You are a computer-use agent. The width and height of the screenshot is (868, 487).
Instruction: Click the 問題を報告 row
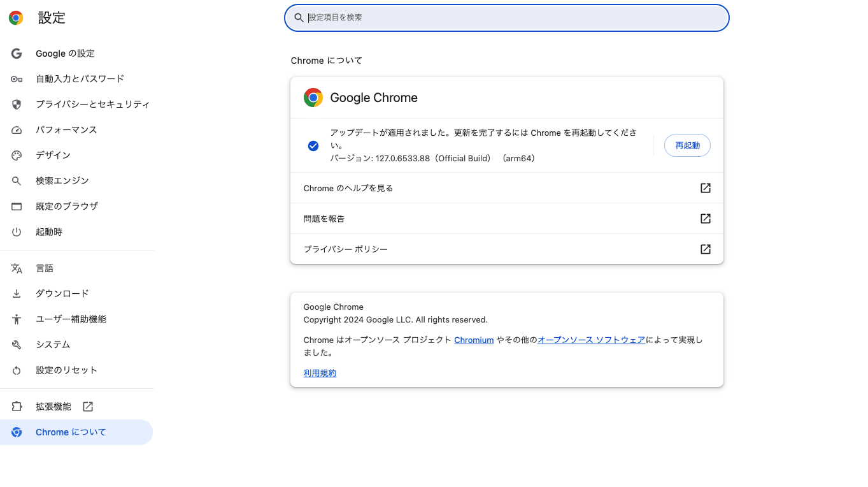click(506, 218)
